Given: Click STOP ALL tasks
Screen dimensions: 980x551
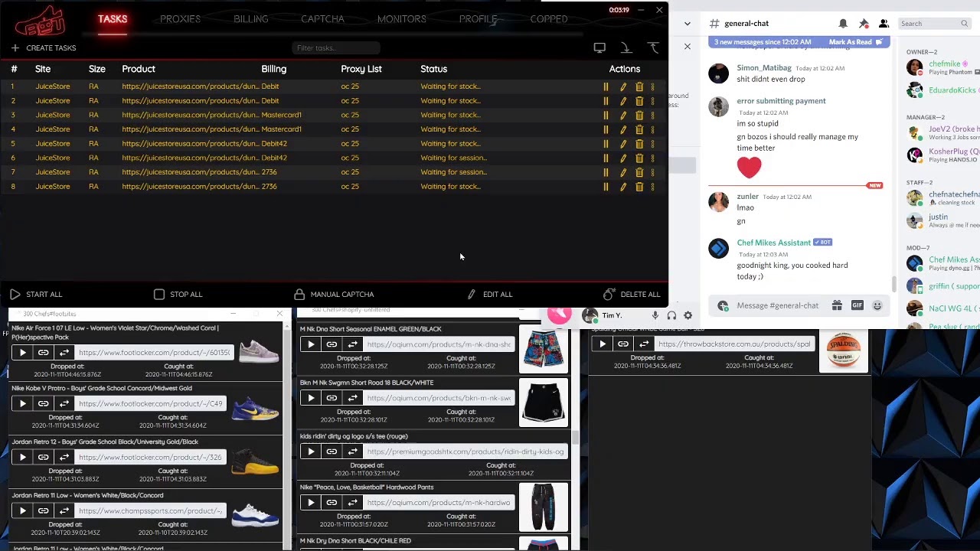Looking at the screenshot, I should pyautogui.click(x=178, y=295).
